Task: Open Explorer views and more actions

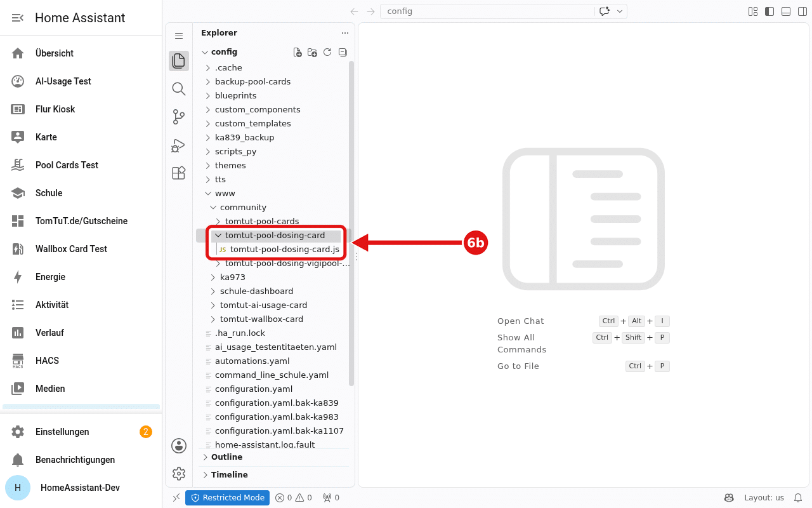Action: coord(345,33)
